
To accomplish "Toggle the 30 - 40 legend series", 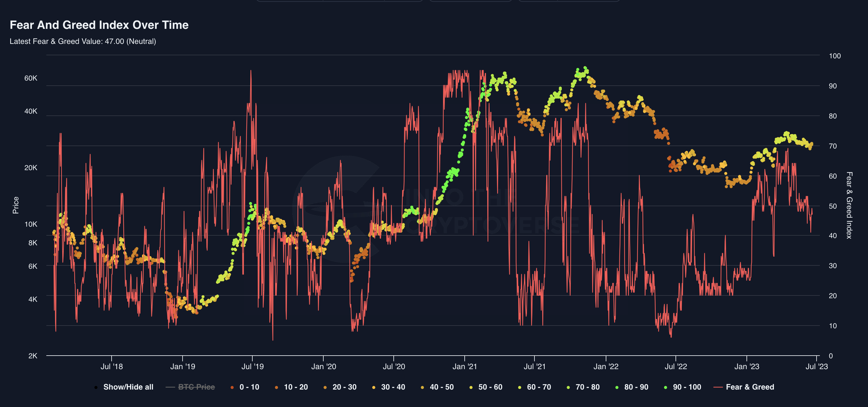I will pyautogui.click(x=392, y=387).
